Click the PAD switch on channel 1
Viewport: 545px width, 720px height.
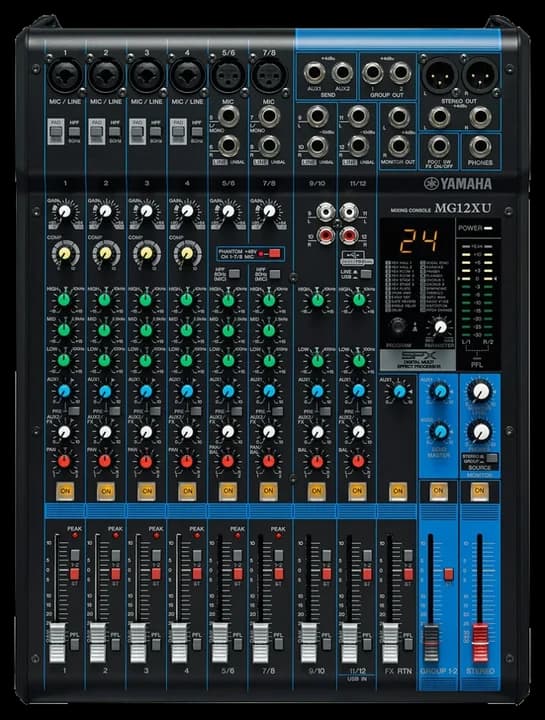(x=56, y=131)
